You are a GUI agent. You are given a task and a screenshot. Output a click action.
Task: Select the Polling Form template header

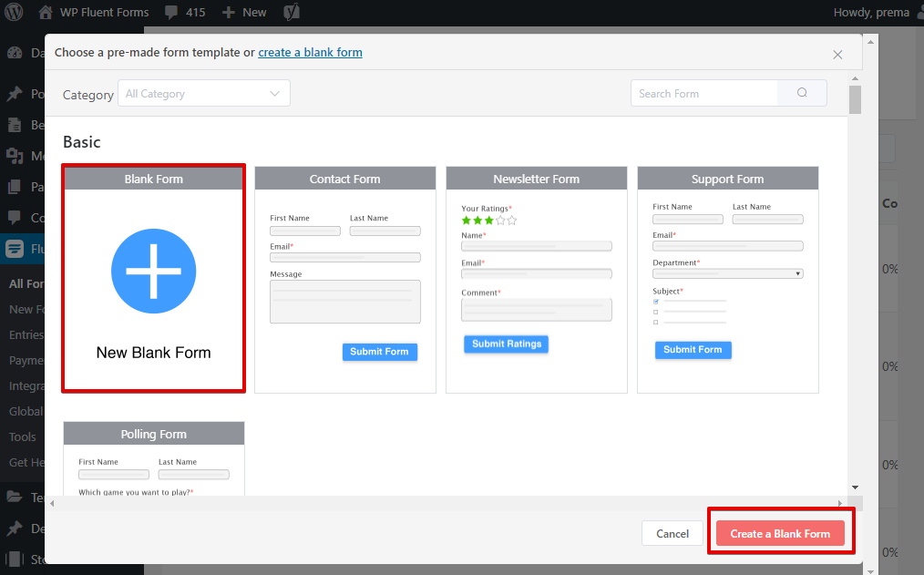point(154,434)
